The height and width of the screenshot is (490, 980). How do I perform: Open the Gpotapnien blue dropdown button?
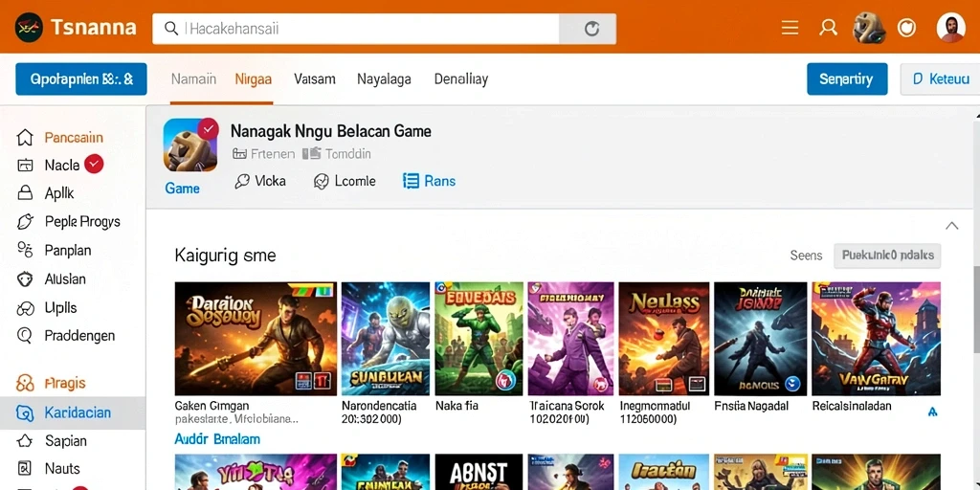(x=81, y=79)
